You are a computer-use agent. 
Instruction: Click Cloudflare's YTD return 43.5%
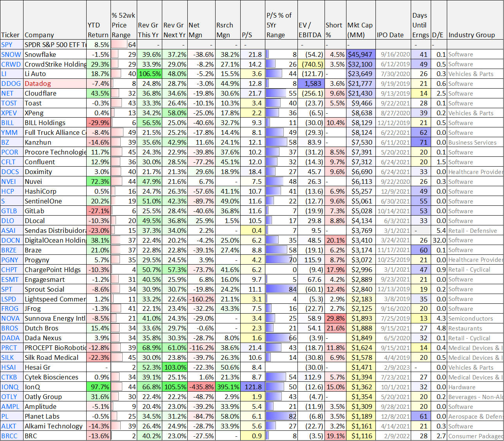[x=98, y=93]
